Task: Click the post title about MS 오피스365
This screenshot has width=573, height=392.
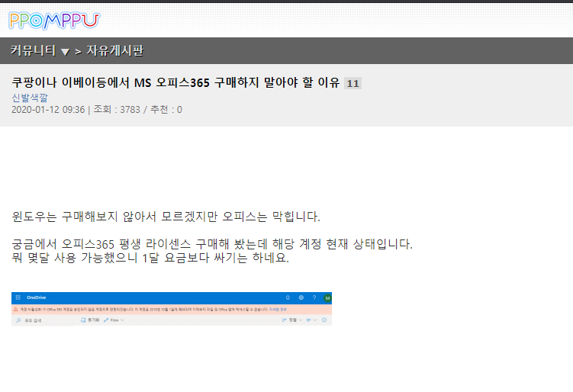Action: (x=175, y=82)
